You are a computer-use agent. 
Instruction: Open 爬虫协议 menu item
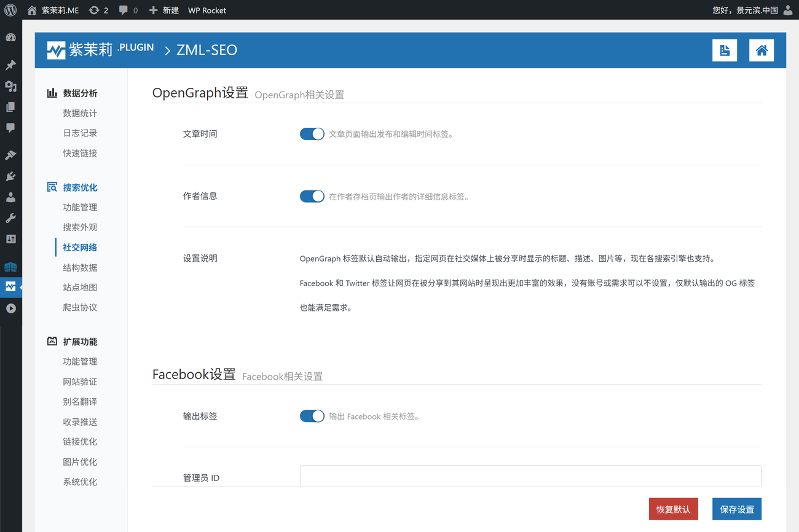coord(80,307)
